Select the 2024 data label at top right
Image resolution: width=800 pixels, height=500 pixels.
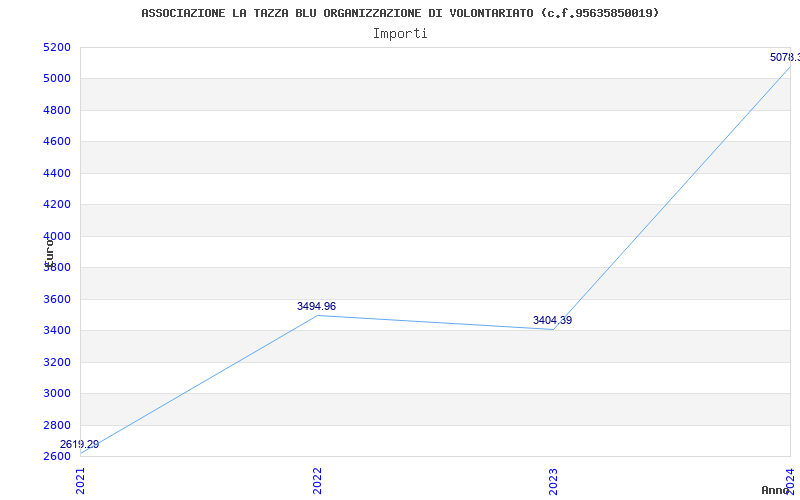click(x=785, y=57)
